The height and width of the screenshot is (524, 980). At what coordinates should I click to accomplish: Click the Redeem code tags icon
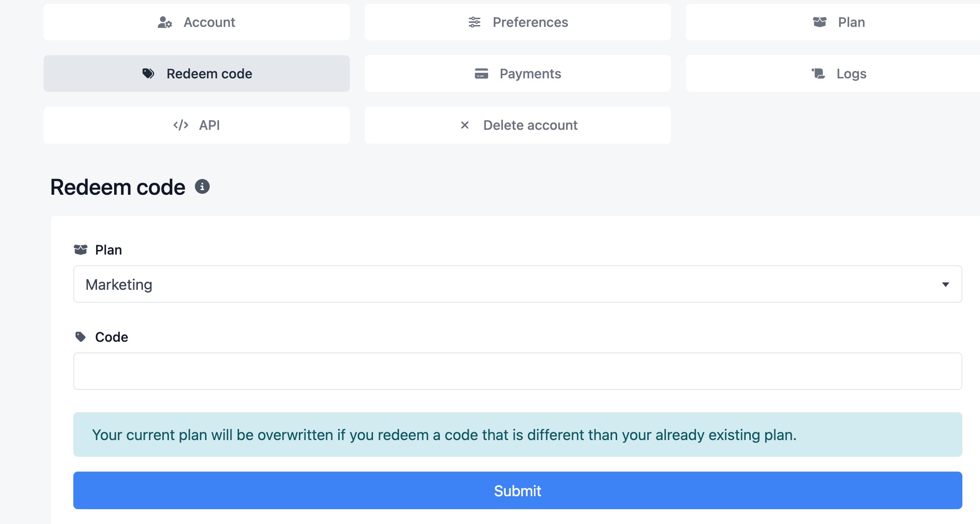(148, 74)
